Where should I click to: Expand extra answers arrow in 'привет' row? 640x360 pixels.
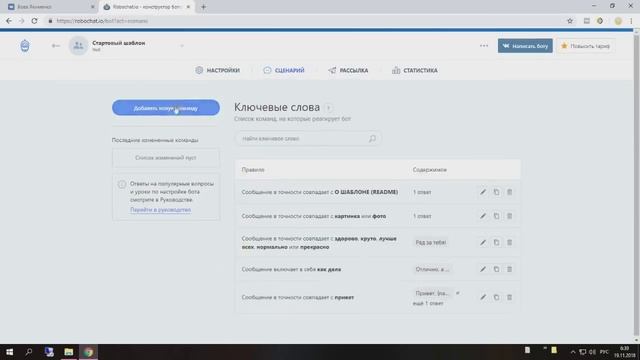coord(458,293)
